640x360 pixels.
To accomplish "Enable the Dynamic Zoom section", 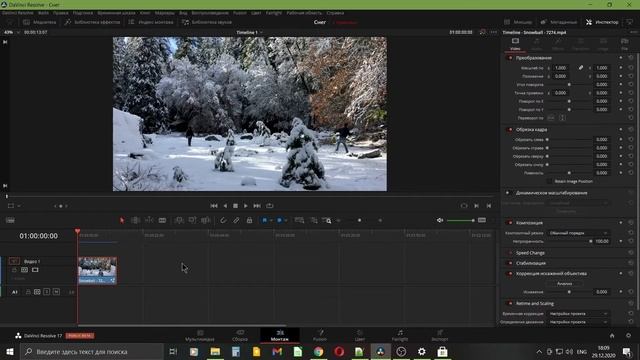I will (x=508, y=193).
